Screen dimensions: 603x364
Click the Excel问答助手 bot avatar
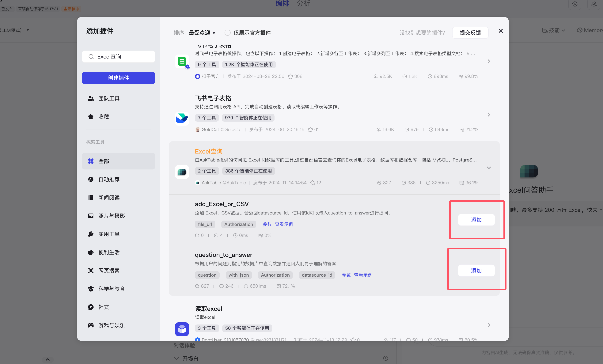[x=529, y=171]
